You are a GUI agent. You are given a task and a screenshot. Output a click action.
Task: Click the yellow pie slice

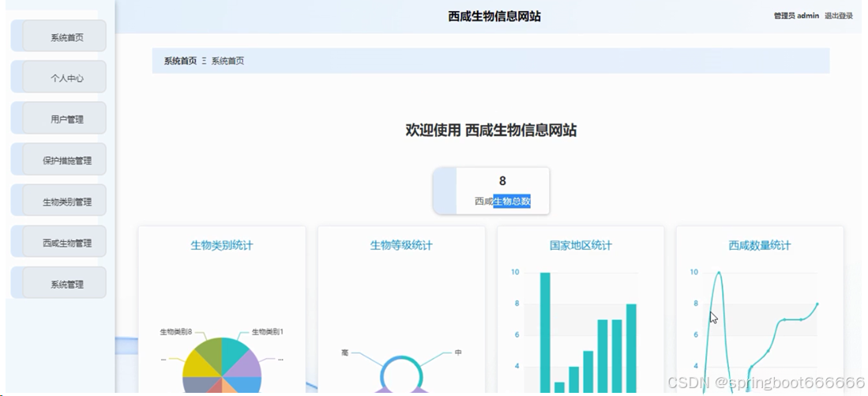coord(195,365)
